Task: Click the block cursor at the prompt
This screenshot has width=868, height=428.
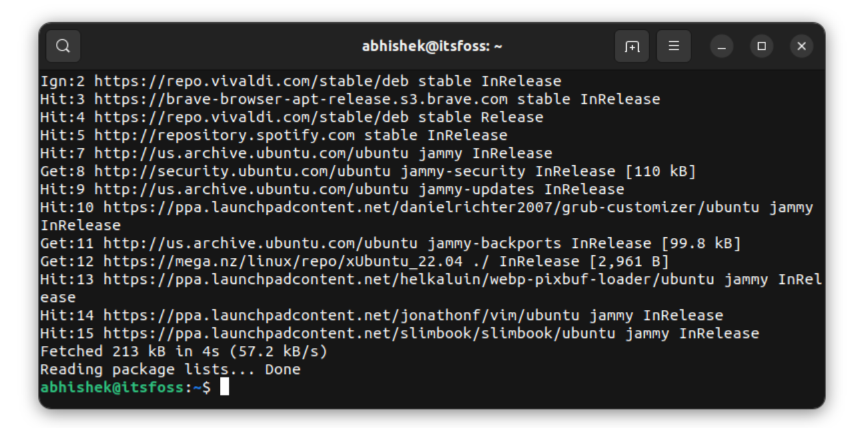Action: click(224, 387)
